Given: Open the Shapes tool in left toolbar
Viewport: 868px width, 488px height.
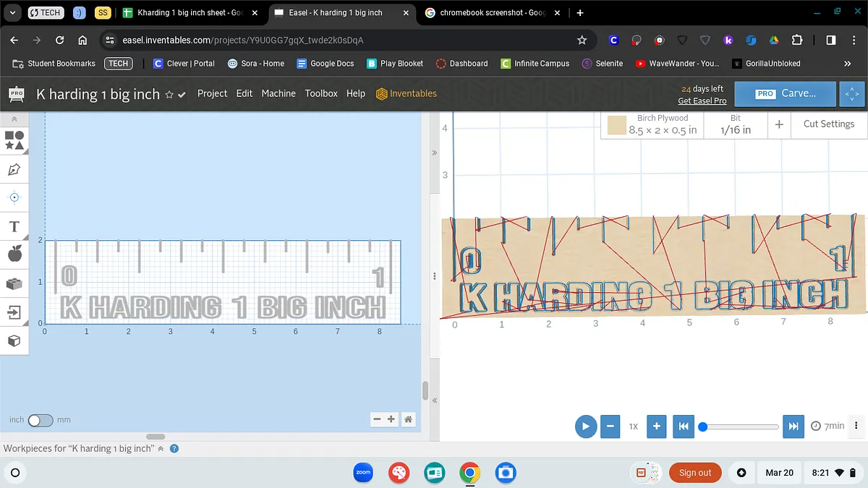Looking at the screenshot, I should (14, 140).
